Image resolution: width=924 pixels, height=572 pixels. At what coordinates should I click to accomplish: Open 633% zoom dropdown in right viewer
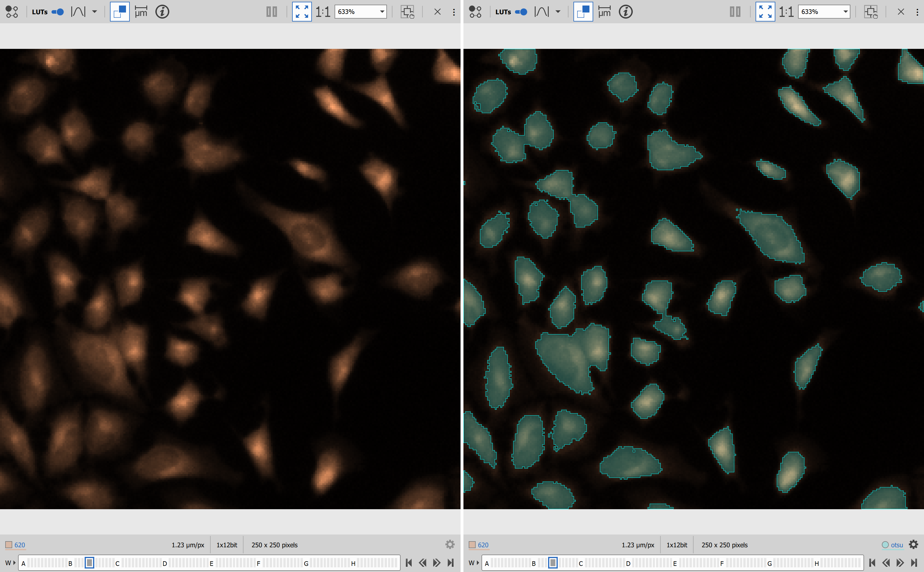coord(845,12)
